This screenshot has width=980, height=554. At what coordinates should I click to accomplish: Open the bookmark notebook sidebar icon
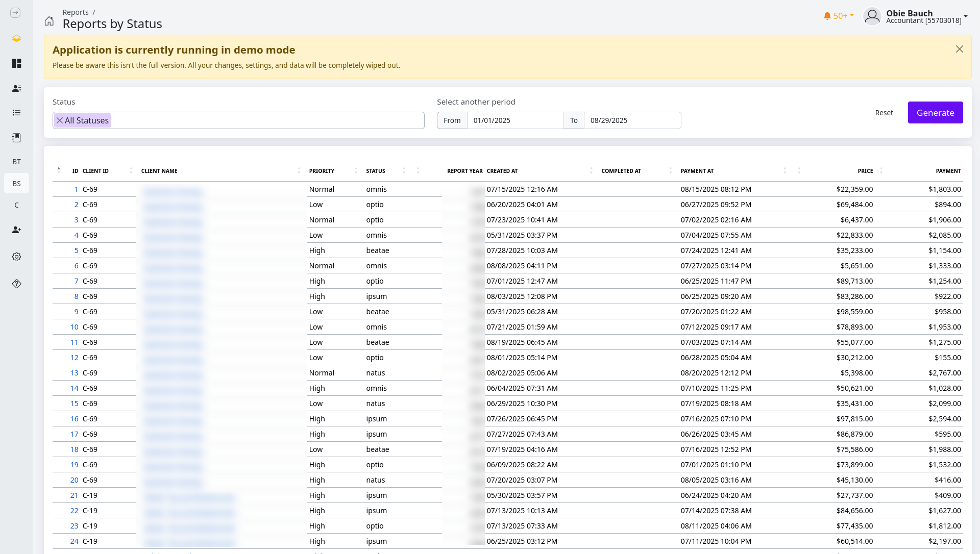point(16,138)
